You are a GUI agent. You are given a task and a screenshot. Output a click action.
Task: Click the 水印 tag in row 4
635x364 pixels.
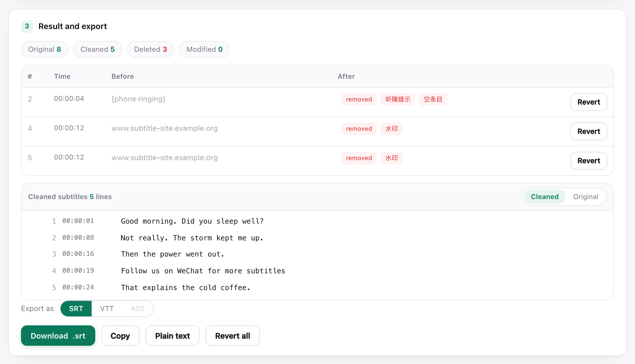pos(391,129)
